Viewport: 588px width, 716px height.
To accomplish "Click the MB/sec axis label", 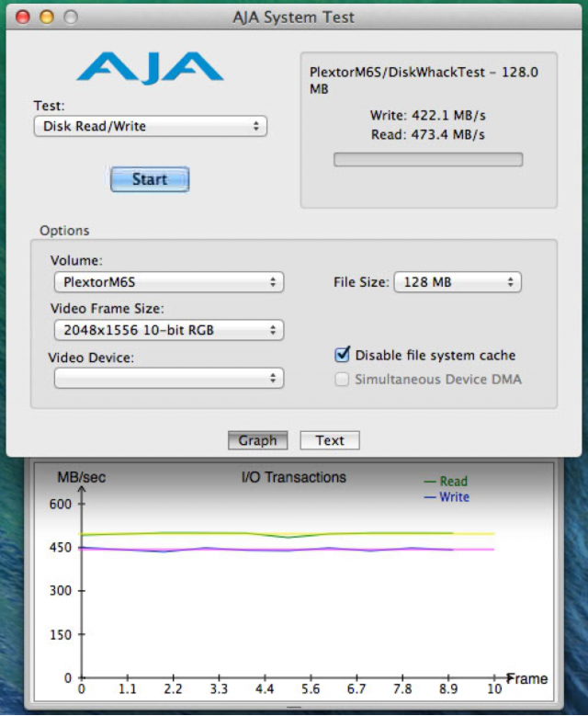I will pos(81,478).
